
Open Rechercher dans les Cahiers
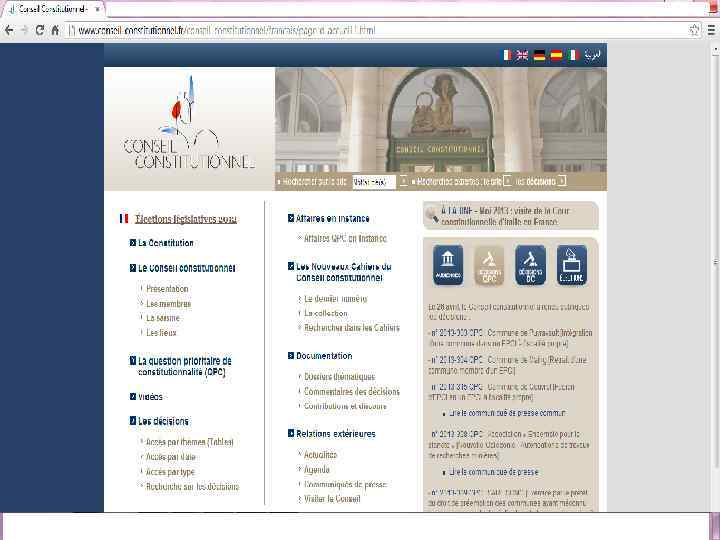(352, 328)
